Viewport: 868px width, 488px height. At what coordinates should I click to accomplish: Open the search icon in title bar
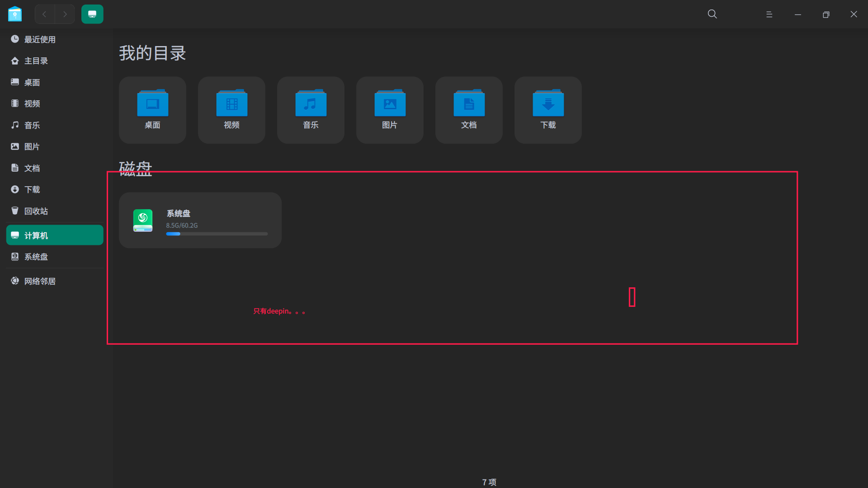pyautogui.click(x=712, y=14)
